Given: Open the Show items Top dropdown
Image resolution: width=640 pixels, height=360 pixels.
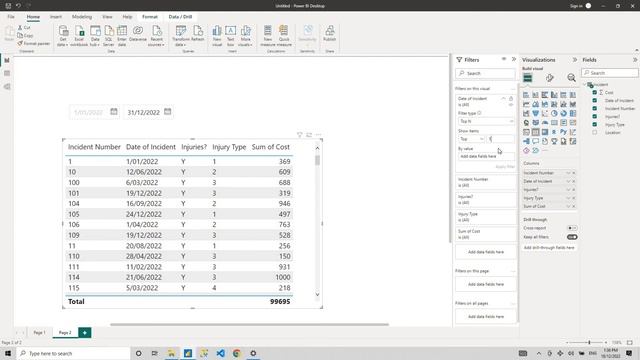Looking at the screenshot, I should click(471, 139).
